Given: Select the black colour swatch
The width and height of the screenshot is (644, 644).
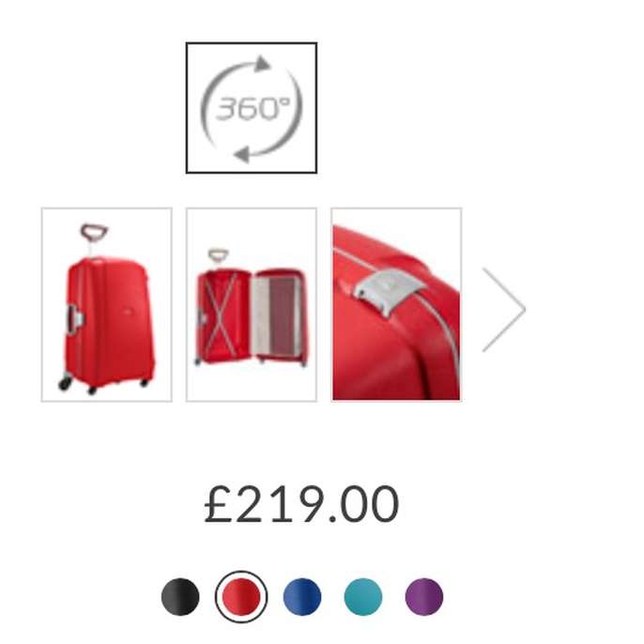Looking at the screenshot, I should (180, 597).
